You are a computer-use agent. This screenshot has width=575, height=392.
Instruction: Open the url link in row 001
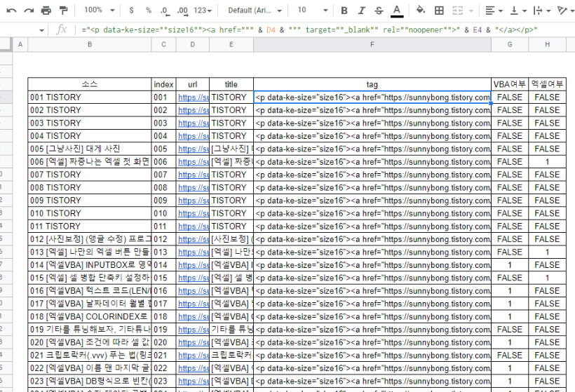click(194, 97)
